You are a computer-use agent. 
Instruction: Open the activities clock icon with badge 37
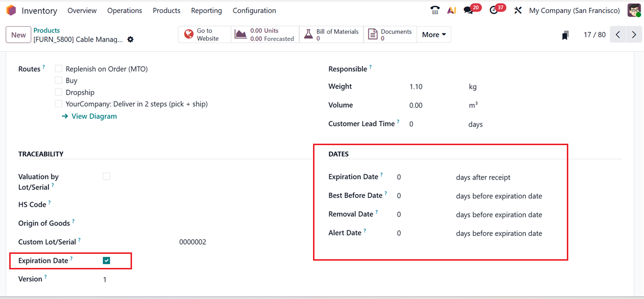pyautogui.click(x=494, y=10)
